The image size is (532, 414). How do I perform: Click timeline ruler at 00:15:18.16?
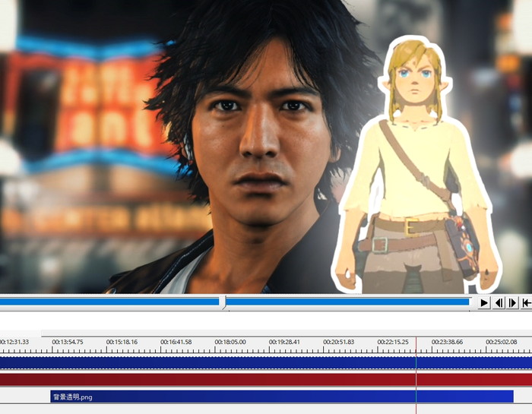pyautogui.click(x=122, y=342)
